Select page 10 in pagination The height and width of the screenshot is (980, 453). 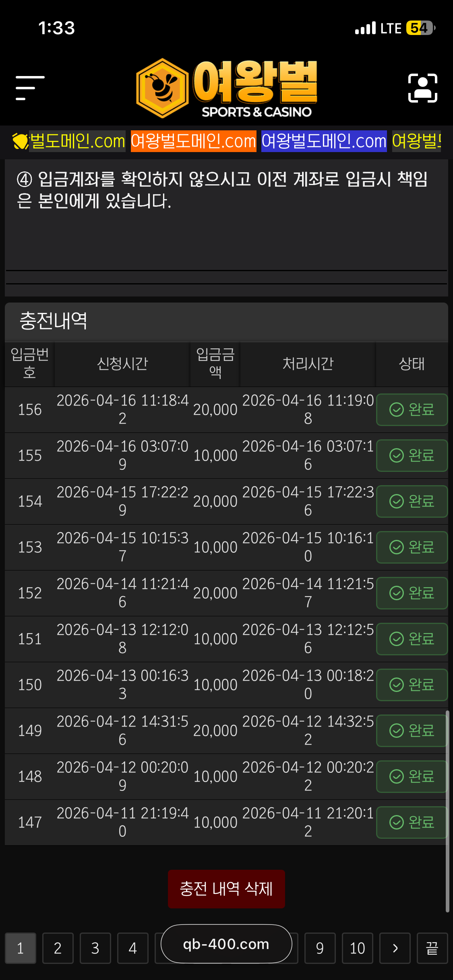[357, 948]
